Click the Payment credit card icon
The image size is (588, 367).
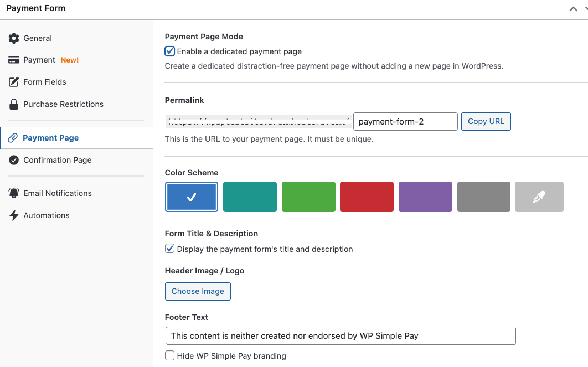14,60
